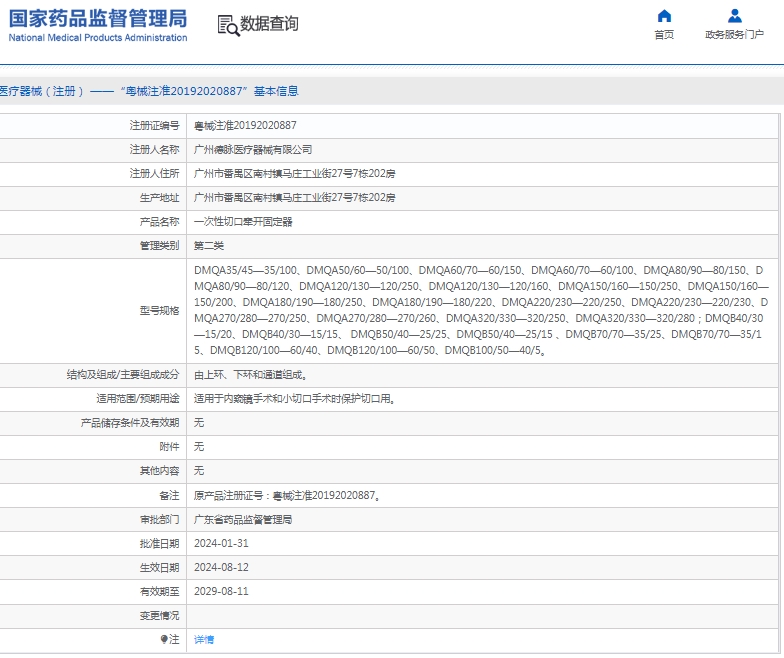This screenshot has height=658, width=784.
Task: Click approval date 2024-01-31
Action: [221, 544]
